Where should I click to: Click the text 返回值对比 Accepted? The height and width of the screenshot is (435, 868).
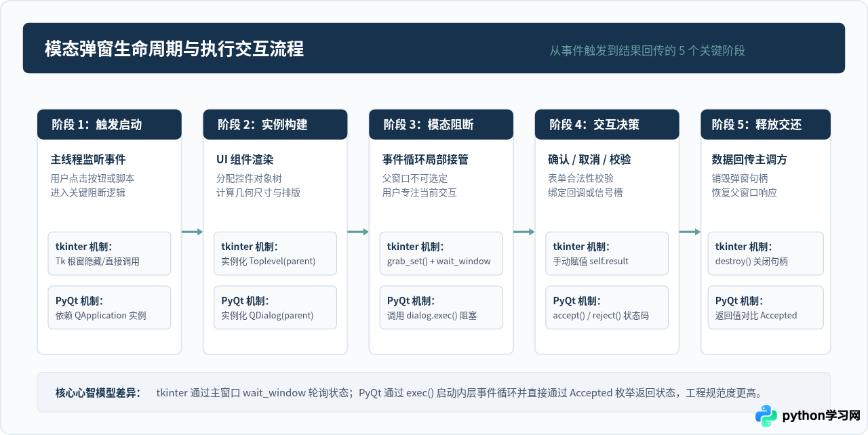tap(756, 316)
